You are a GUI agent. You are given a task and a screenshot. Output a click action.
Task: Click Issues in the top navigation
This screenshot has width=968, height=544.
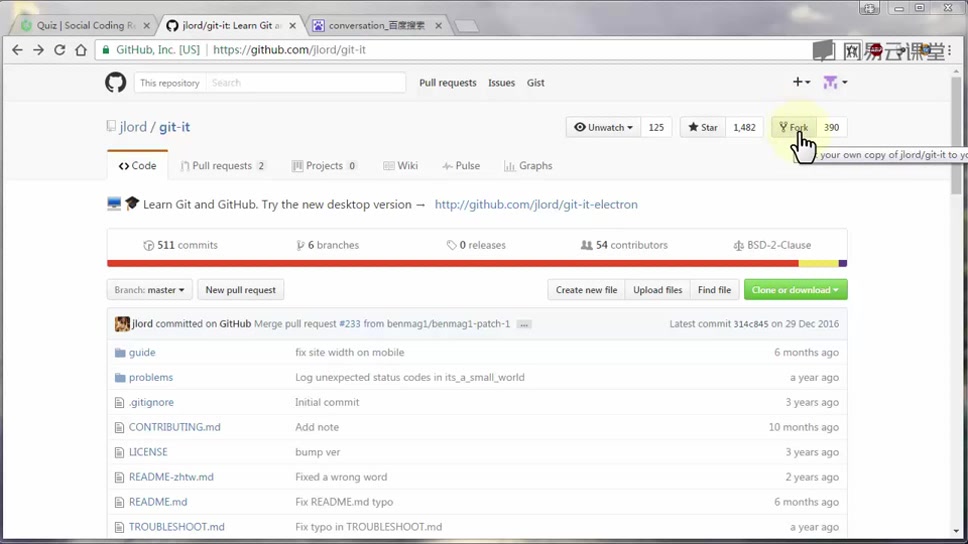coord(501,83)
